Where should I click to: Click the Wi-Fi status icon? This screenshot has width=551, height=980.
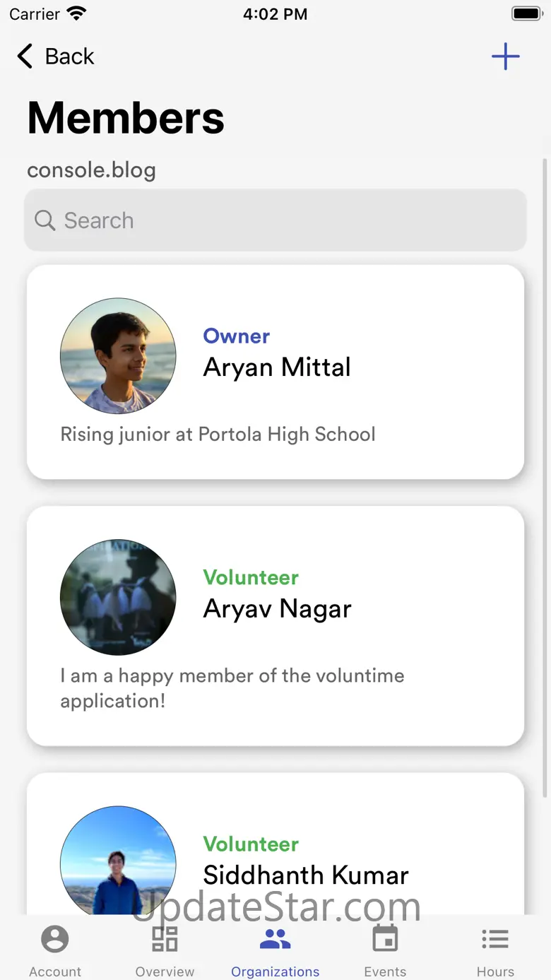click(76, 14)
